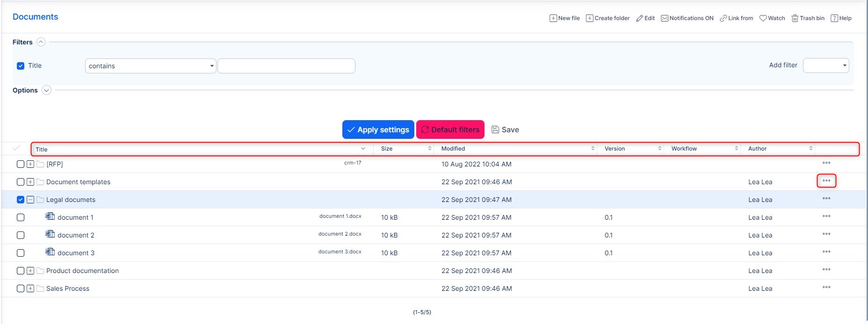Click the Default filters button

(450, 130)
